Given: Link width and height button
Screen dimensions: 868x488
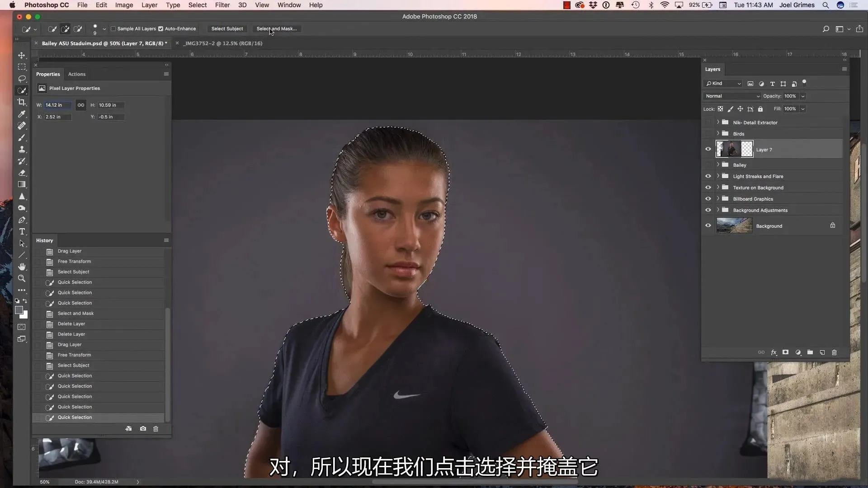Looking at the screenshot, I should (80, 105).
